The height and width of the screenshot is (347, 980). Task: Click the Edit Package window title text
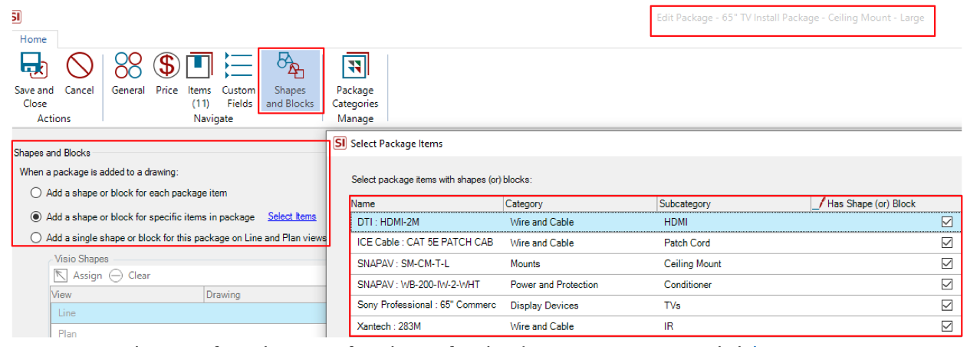click(791, 18)
